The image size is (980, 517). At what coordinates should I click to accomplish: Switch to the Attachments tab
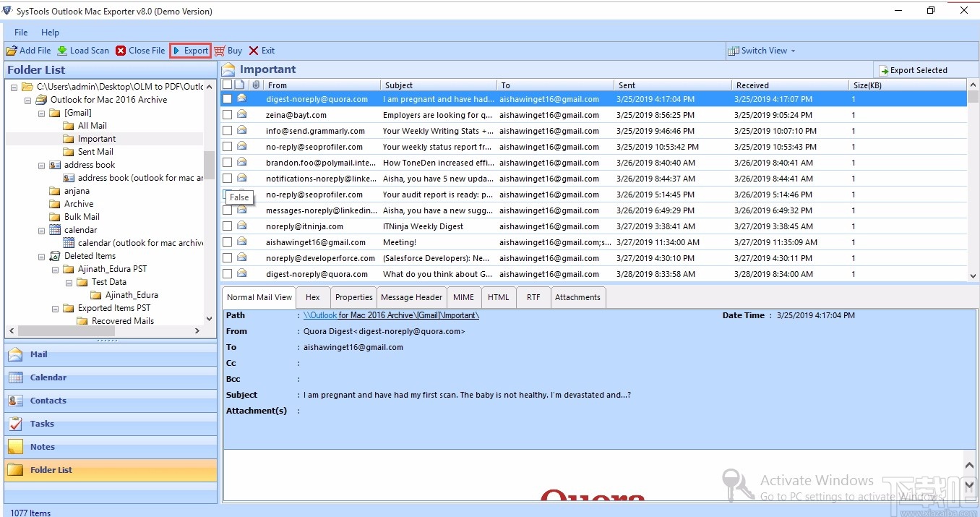pyautogui.click(x=577, y=296)
